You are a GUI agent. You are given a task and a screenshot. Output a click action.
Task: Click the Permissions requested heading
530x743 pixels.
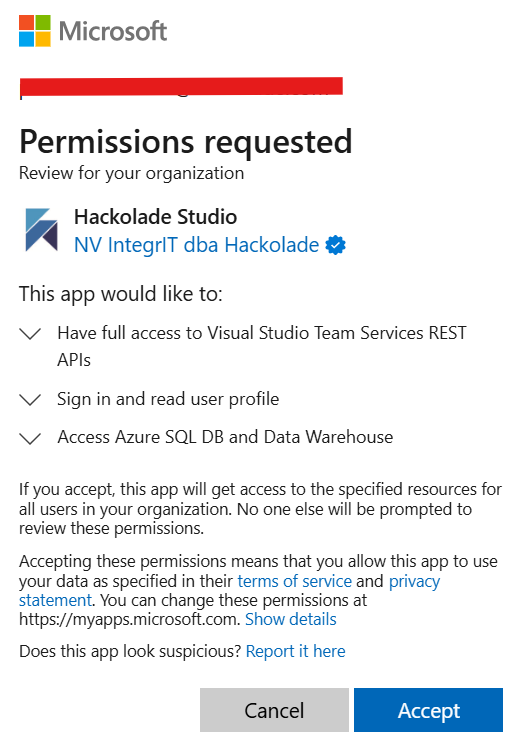point(185,142)
